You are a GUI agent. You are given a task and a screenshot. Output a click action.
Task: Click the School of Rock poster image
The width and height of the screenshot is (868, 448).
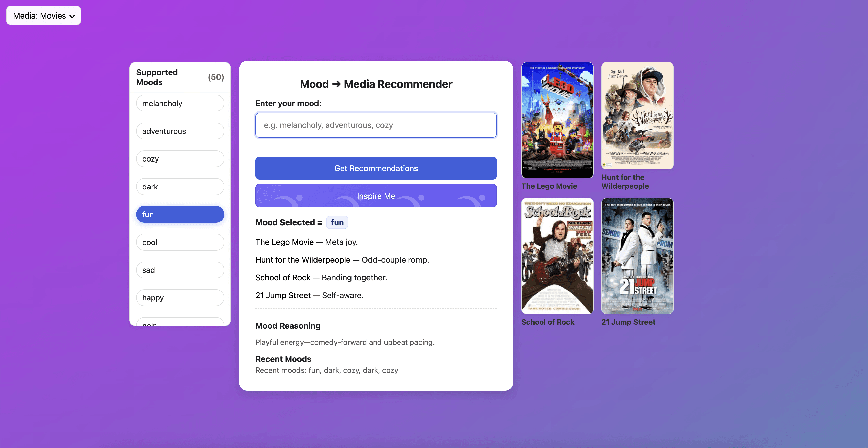click(557, 256)
